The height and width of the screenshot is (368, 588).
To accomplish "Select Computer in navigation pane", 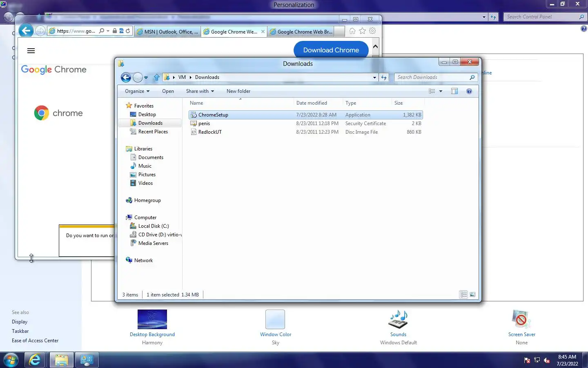I will [145, 218].
